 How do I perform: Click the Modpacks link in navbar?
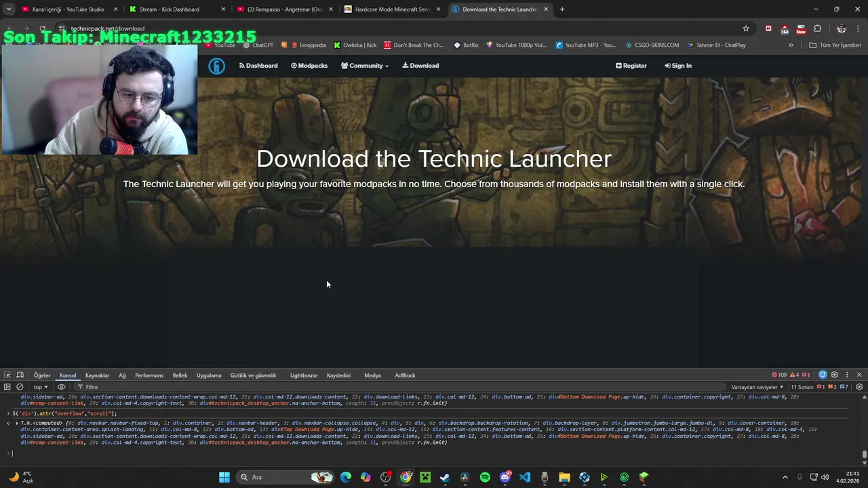click(x=309, y=66)
